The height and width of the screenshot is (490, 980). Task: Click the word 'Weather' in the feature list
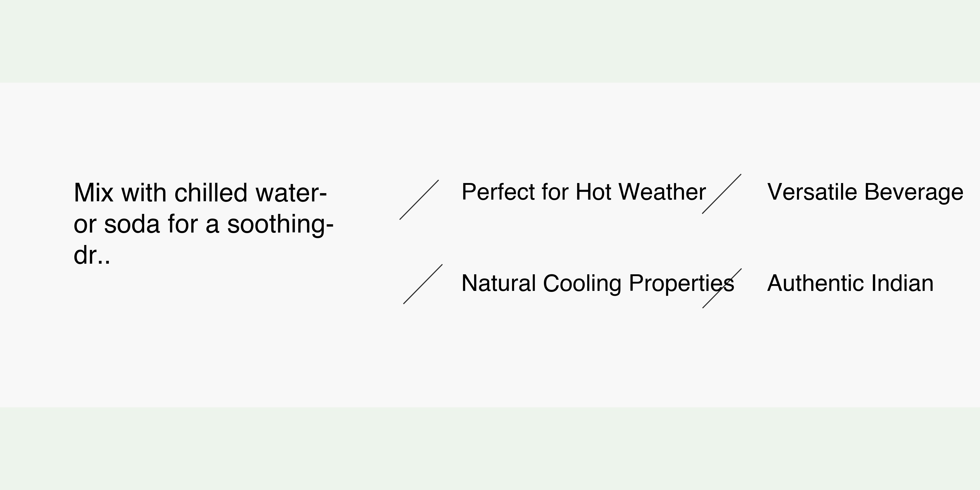tap(662, 192)
